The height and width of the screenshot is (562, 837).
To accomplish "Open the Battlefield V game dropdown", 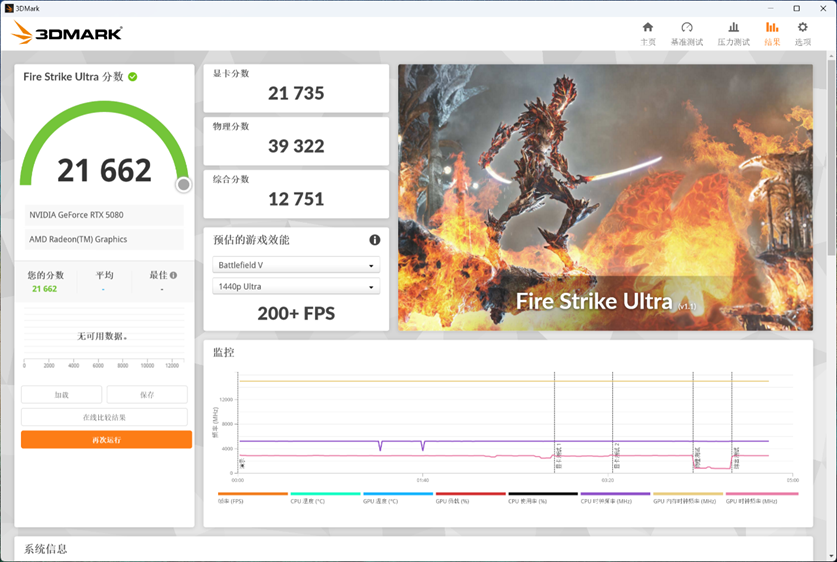I will point(296,266).
